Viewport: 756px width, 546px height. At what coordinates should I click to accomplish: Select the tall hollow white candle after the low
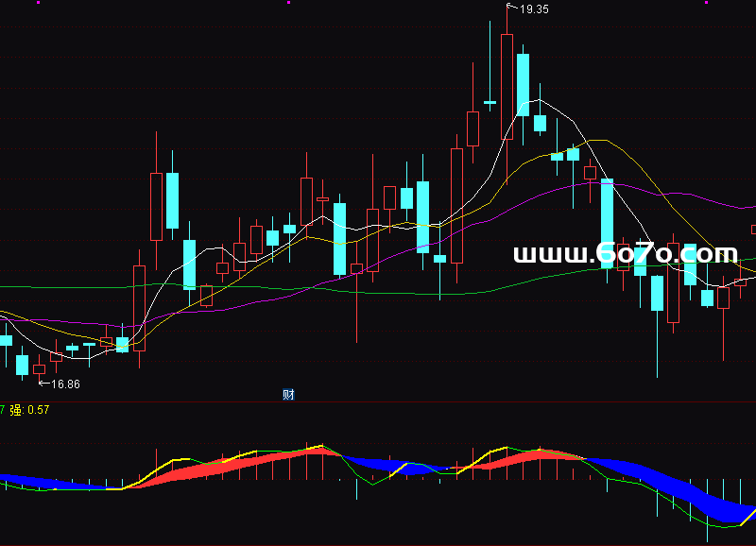coord(139,307)
